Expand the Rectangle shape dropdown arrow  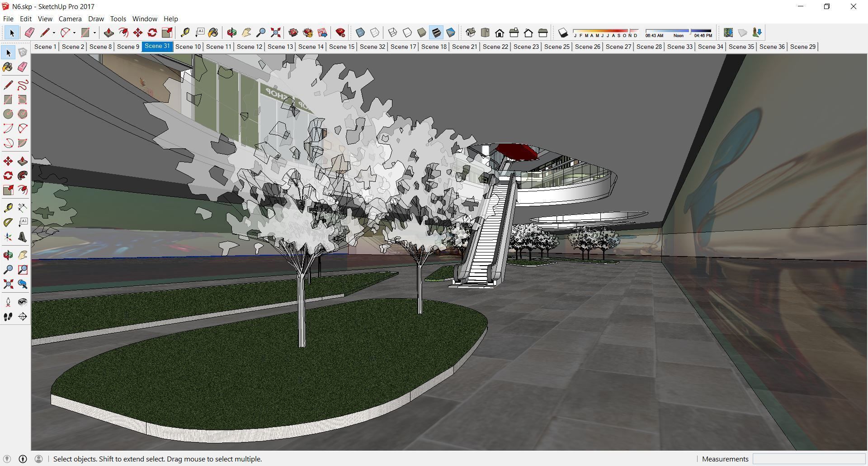coord(94,33)
